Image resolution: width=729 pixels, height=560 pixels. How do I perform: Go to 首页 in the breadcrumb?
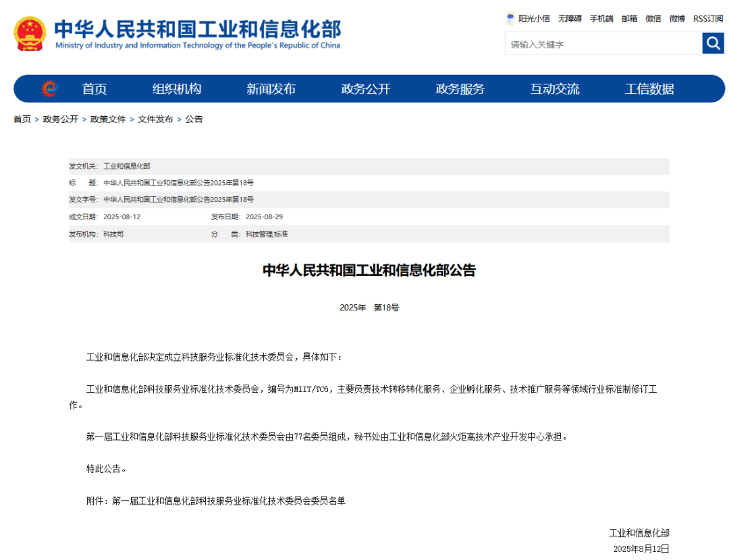tap(22, 119)
